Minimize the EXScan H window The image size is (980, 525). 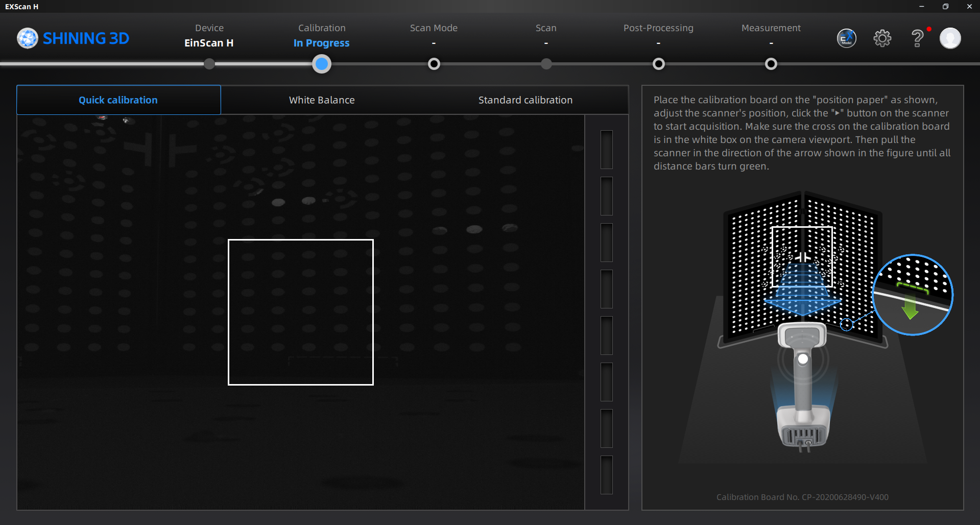(922, 7)
